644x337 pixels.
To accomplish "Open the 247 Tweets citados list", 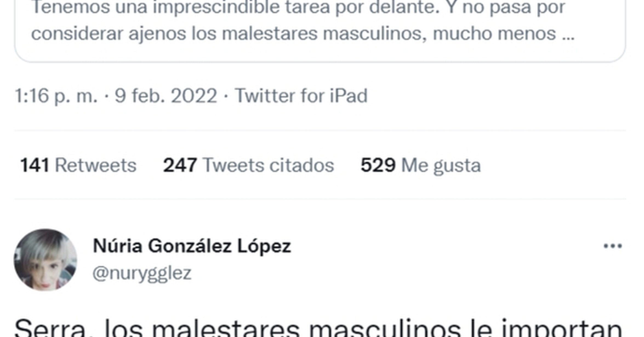I will 249,165.
